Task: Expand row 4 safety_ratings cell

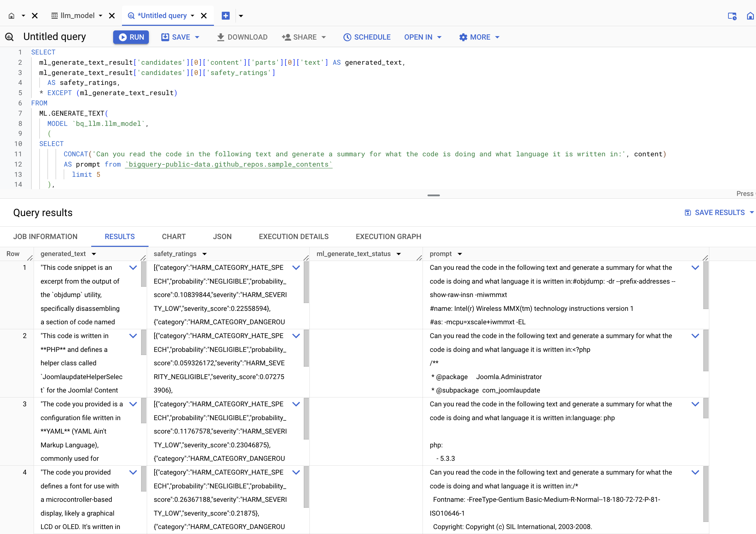Action: pyautogui.click(x=296, y=472)
